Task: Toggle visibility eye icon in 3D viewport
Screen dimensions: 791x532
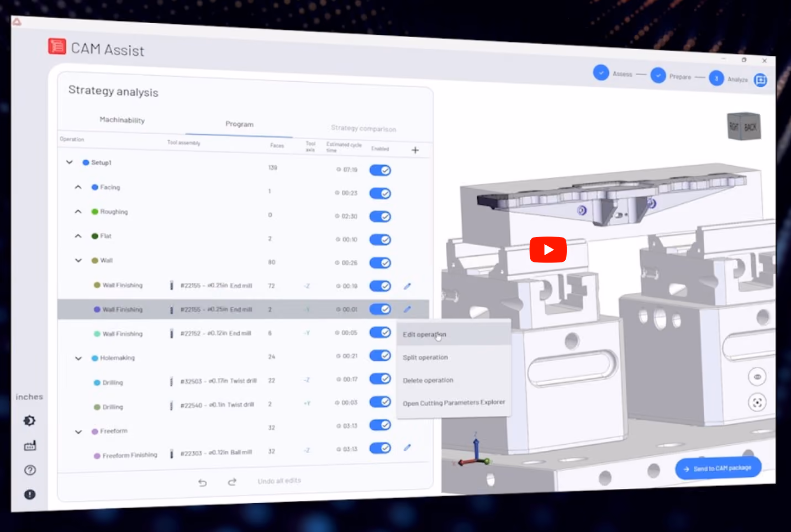Action: coord(757,377)
